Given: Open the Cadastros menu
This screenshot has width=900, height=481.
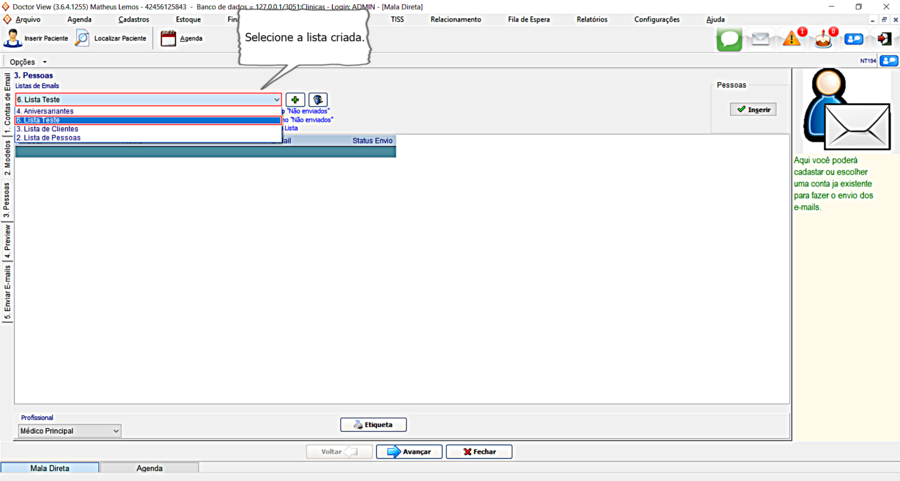Looking at the screenshot, I should point(133,19).
